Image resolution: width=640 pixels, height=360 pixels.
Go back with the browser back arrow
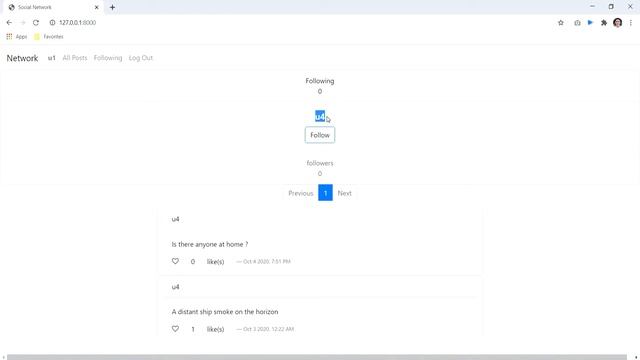coord(9,23)
